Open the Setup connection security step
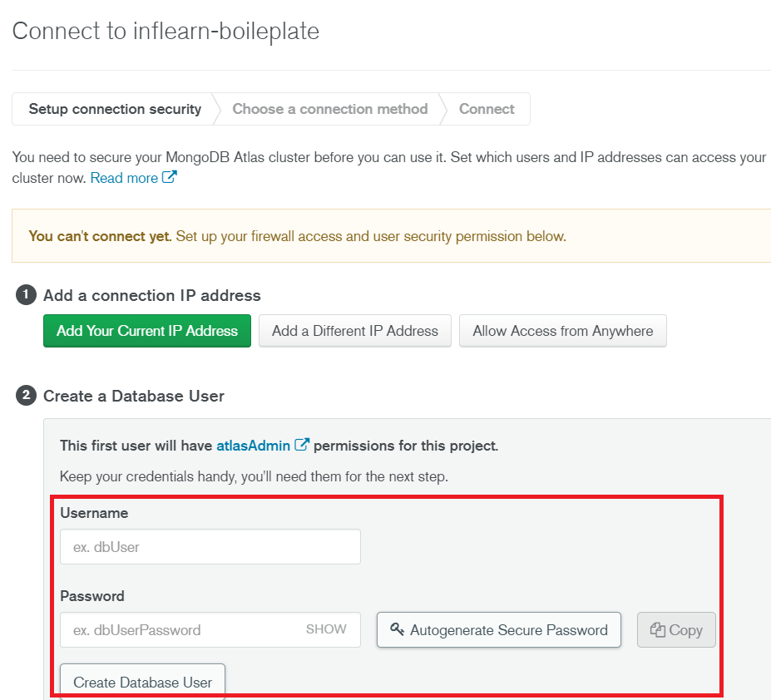This screenshot has width=771, height=700. coord(115,109)
